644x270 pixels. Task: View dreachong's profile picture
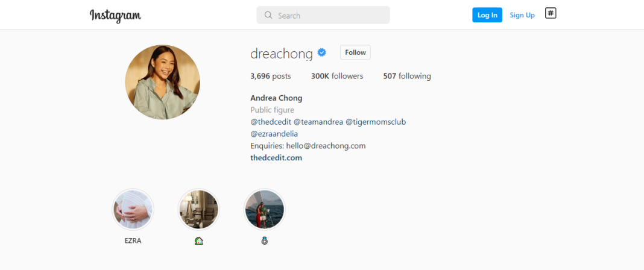tap(163, 82)
